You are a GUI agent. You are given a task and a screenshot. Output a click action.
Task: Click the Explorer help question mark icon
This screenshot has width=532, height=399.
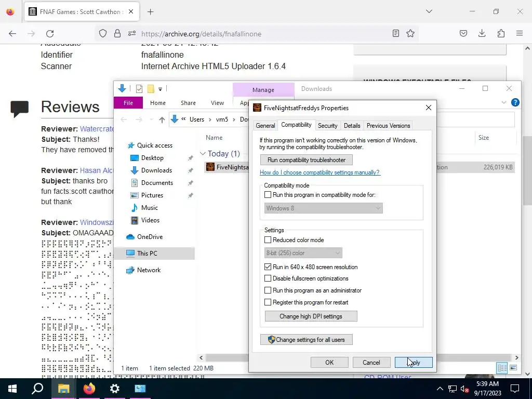pos(515,102)
